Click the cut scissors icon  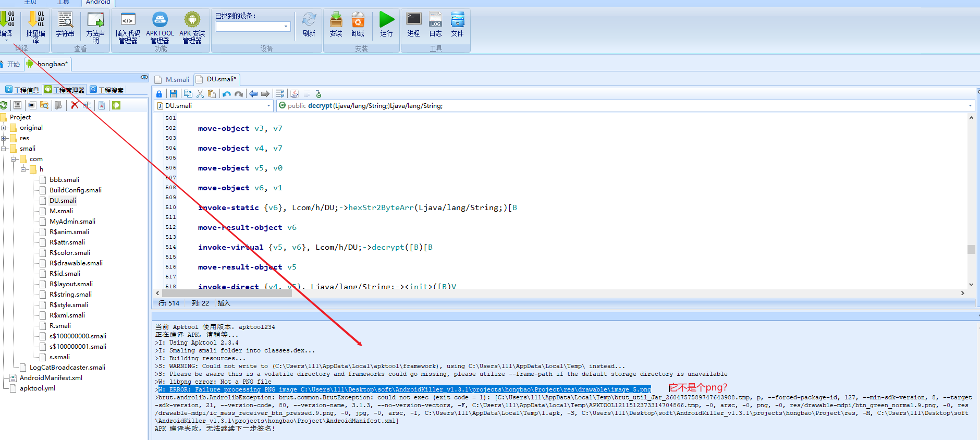200,94
